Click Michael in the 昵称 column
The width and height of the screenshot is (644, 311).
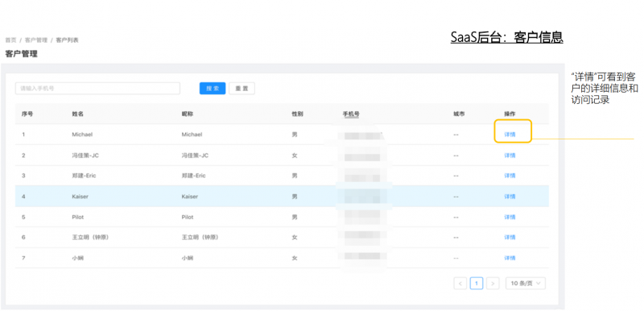pos(192,135)
